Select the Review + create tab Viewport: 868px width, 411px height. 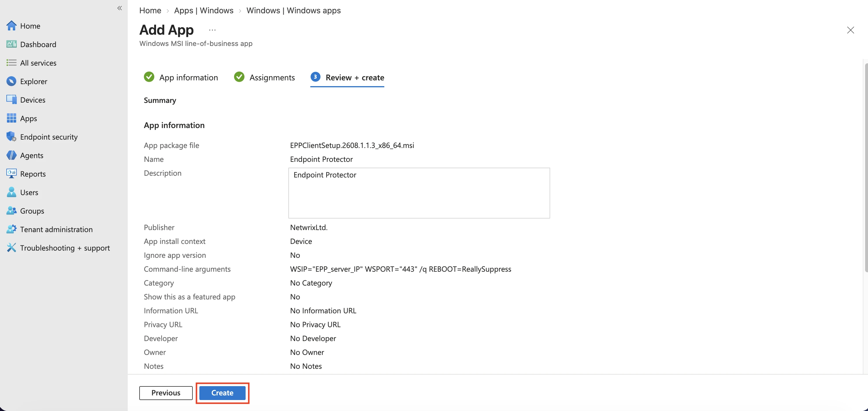pos(347,77)
